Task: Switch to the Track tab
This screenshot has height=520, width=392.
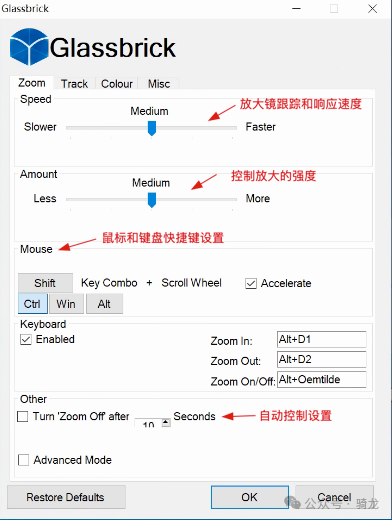Action: tap(74, 84)
